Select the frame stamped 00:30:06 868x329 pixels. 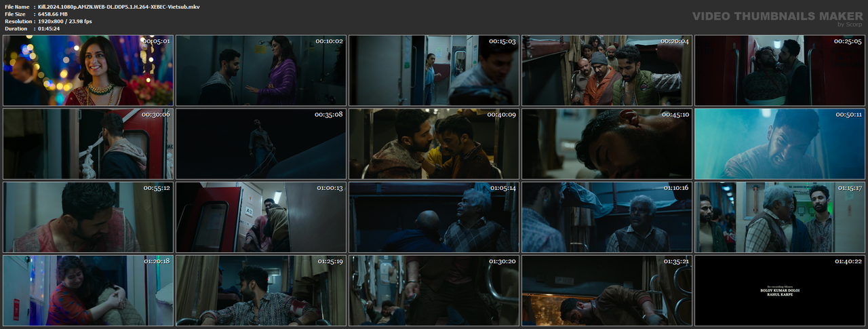[x=88, y=144]
